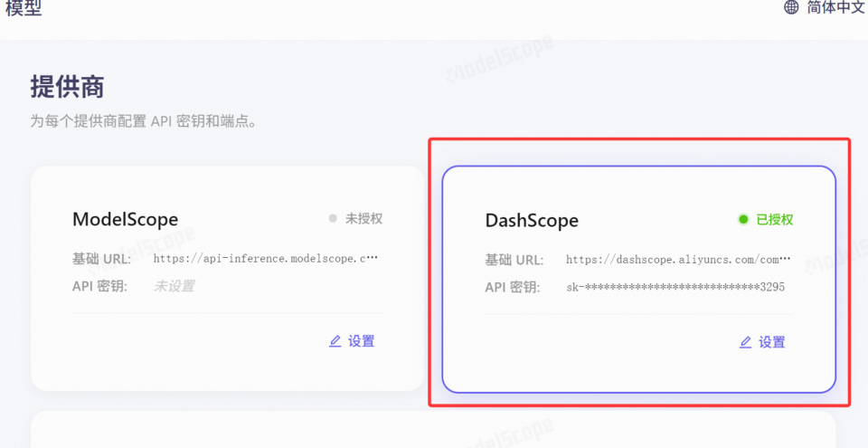Click the ModelScope base URL value

pos(265,258)
